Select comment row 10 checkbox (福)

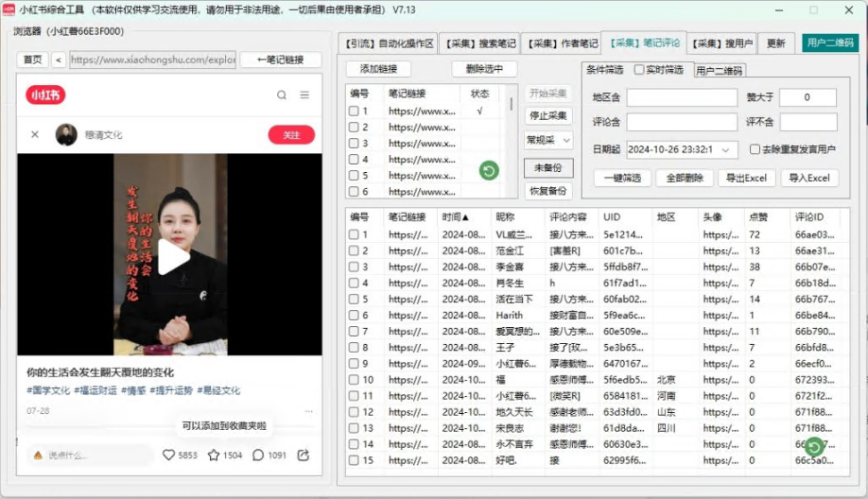354,380
